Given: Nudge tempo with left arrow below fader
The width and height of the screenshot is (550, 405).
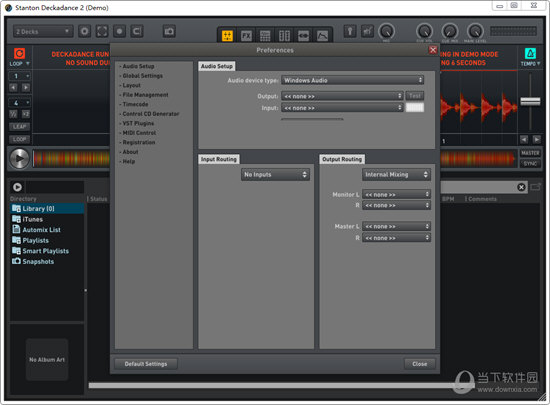Looking at the screenshot, I should click(x=524, y=140).
